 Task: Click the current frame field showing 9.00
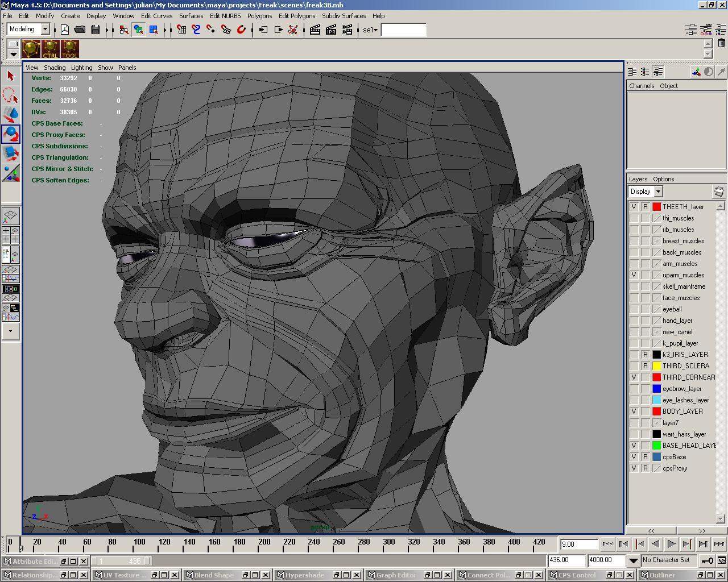click(x=578, y=544)
